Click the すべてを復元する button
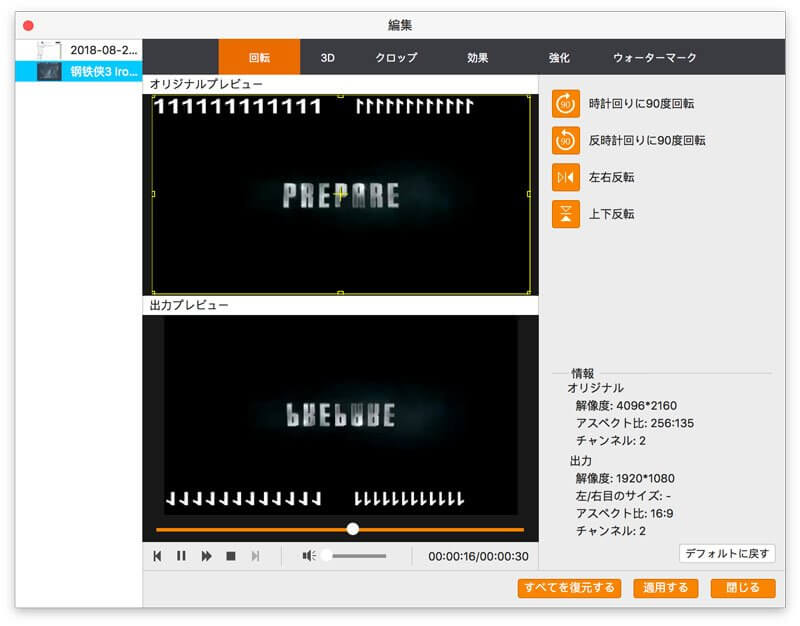 pos(569,588)
